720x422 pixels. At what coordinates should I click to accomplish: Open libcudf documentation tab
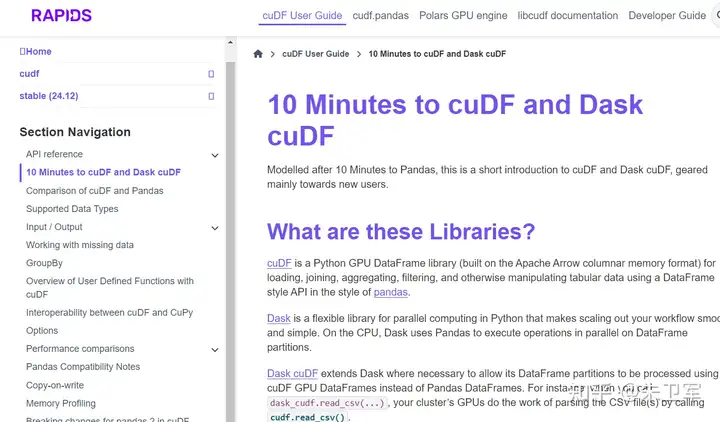coord(568,16)
